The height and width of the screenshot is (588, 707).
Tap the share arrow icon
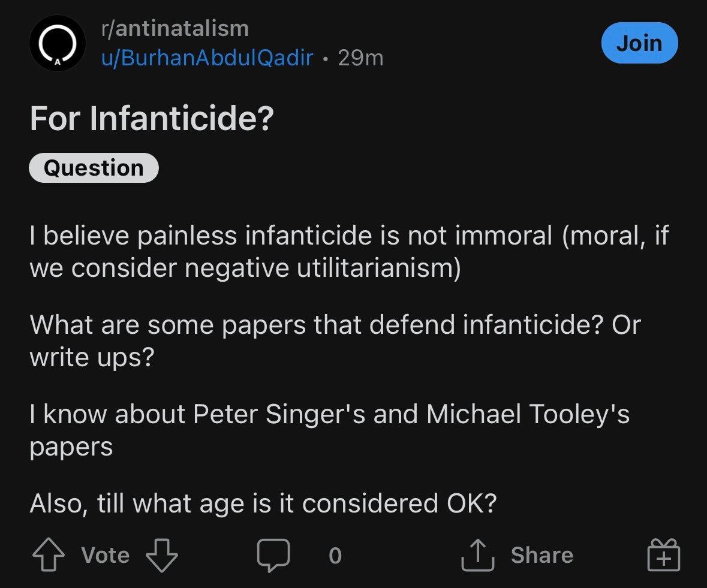click(x=477, y=555)
